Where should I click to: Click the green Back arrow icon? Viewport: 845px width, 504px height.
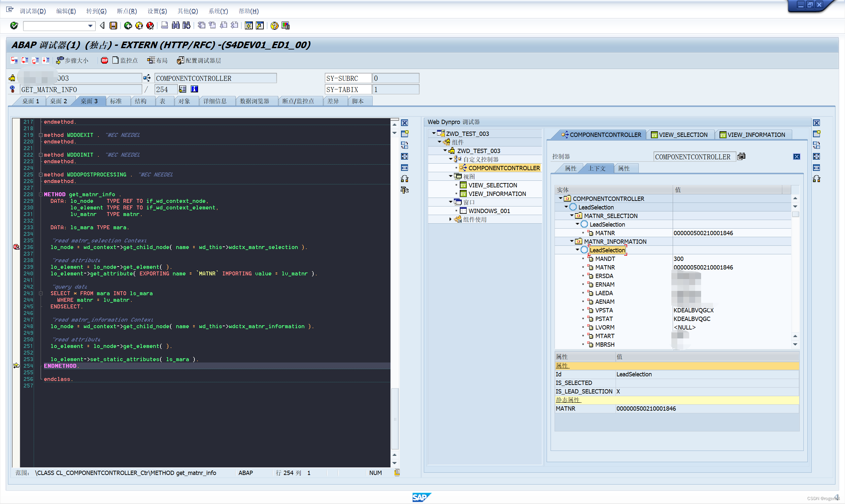click(x=128, y=25)
